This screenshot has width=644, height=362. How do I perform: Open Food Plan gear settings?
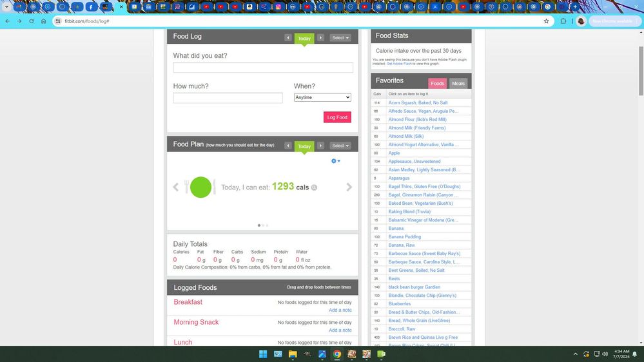pyautogui.click(x=336, y=161)
